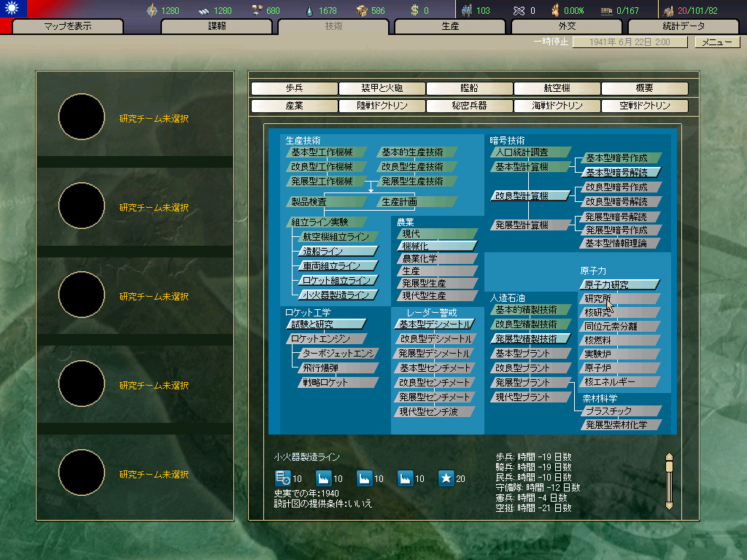Click the メニュー button
The image size is (747, 560).
(x=717, y=42)
